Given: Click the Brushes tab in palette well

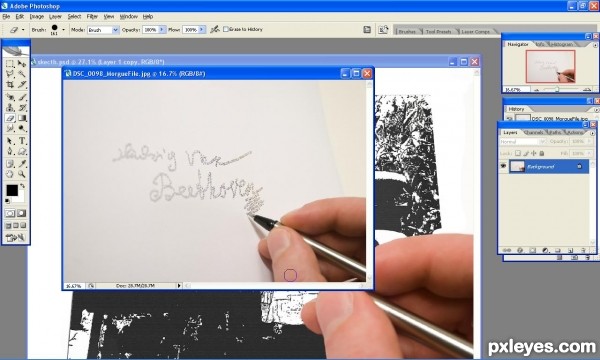Looking at the screenshot, I should point(407,31).
